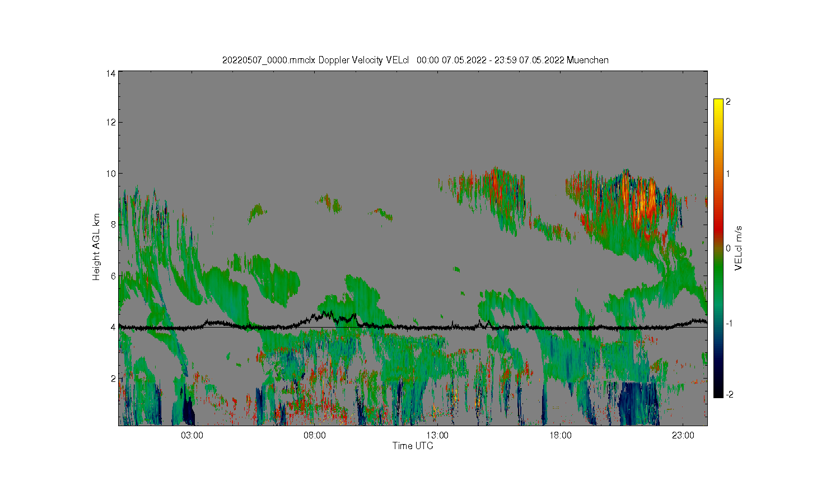Click the '12' height tick label

click(111, 122)
